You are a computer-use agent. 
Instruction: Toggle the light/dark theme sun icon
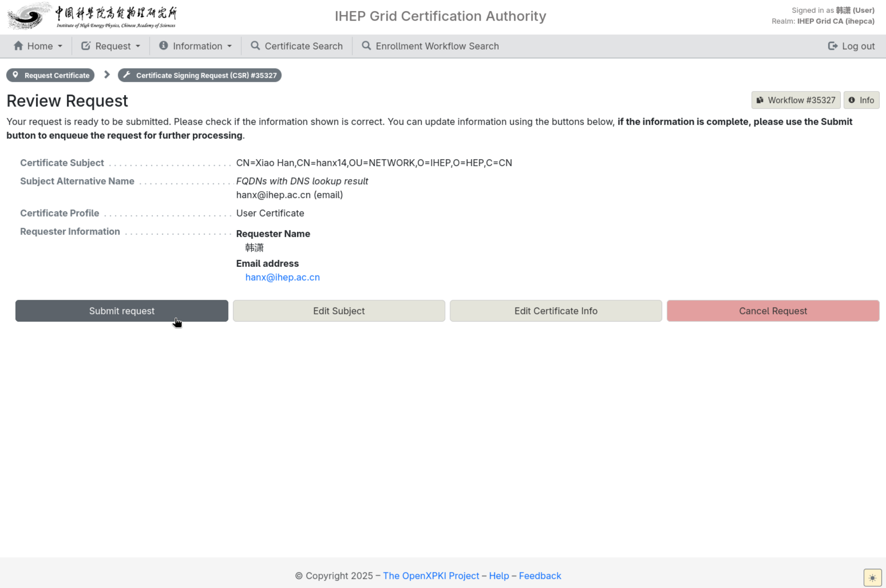(872, 577)
